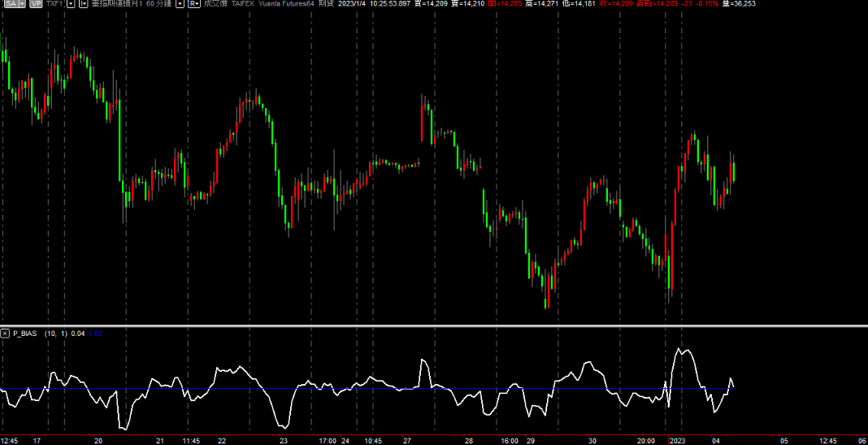Select the TXF1 symbol code field
The image size is (868, 445).
[x=54, y=4]
